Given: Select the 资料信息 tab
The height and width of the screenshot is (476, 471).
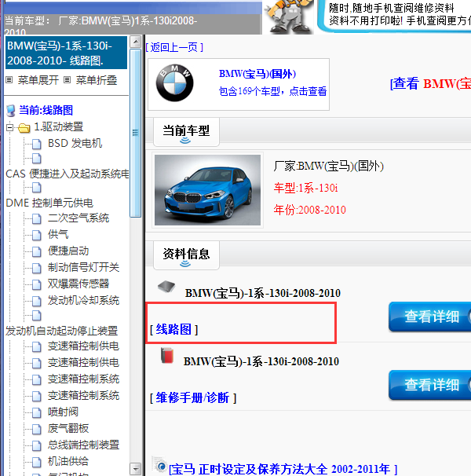Looking at the screenshot, I should coord(186,255).
